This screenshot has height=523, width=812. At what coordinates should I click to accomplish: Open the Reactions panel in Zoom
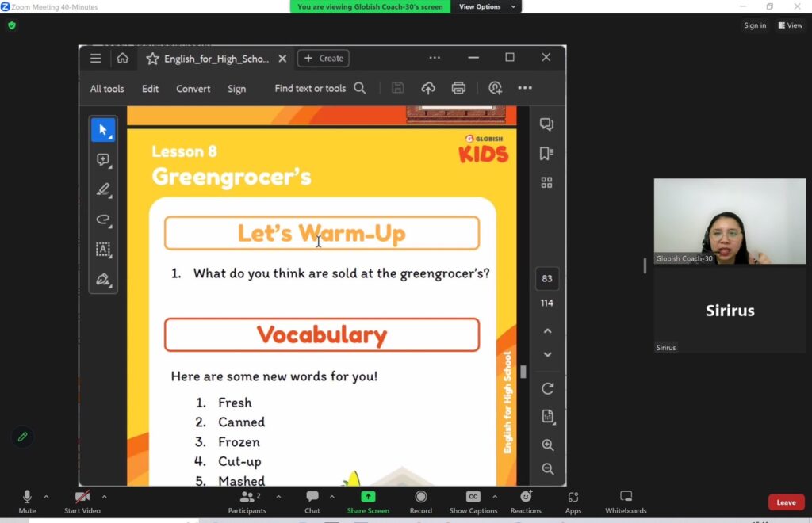(526, 501)
